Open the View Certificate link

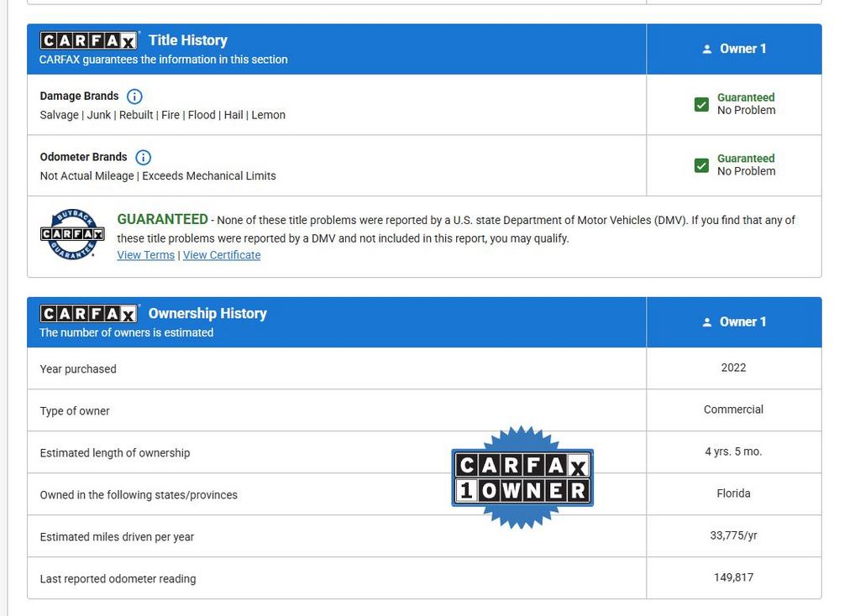[x=222, y=255]
